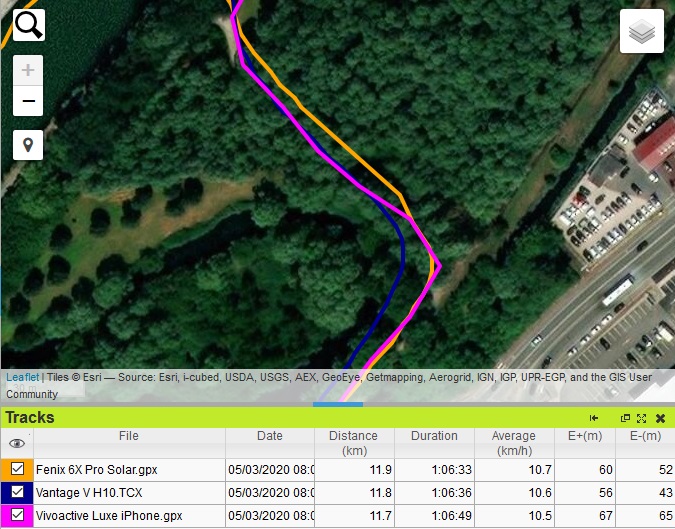The image size is (675, 529).
Task: Open the map search magnifier
Action: click(28, 24)
